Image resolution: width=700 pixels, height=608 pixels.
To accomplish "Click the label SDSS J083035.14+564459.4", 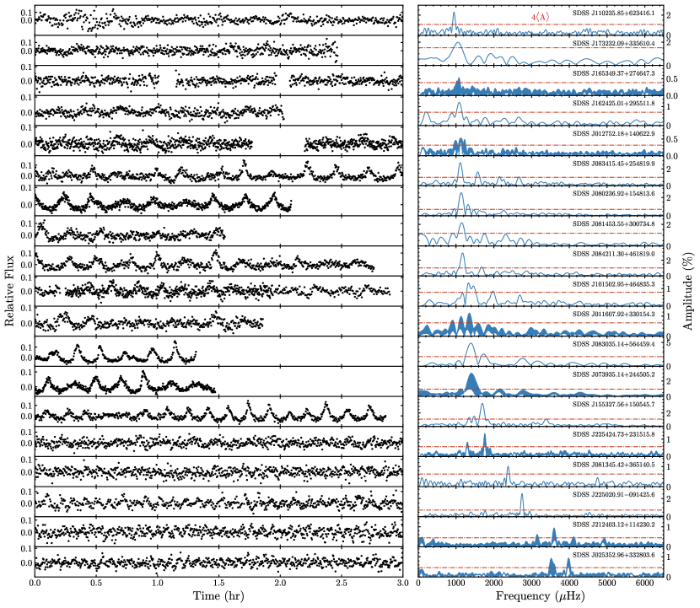I will (x=613, y=344).
